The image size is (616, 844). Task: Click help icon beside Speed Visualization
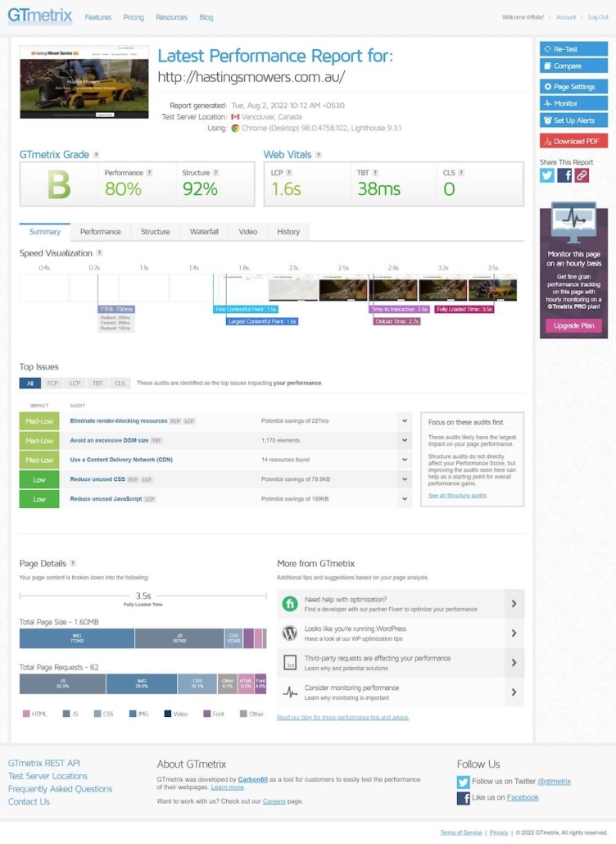[x=100, y=253]
